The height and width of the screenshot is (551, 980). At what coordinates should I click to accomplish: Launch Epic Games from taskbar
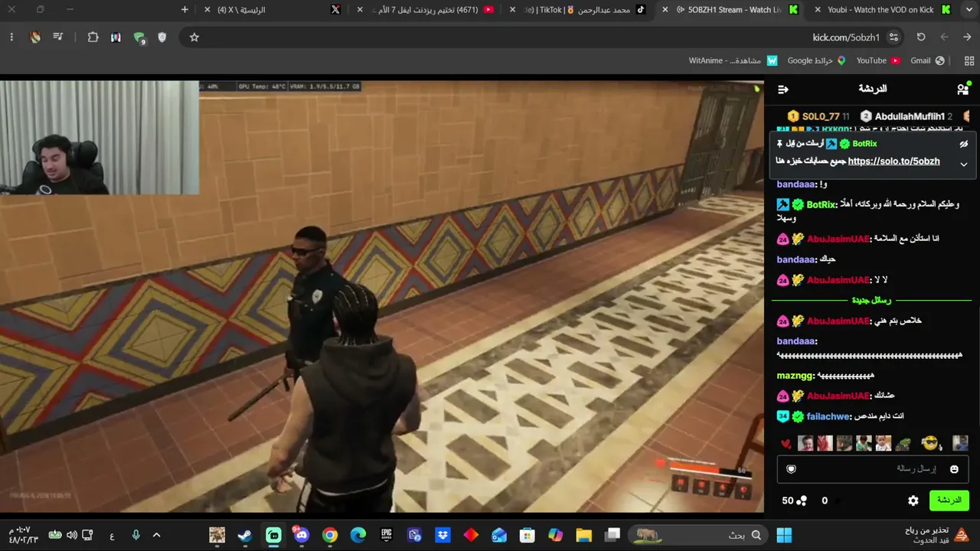(x=387, y=535)
